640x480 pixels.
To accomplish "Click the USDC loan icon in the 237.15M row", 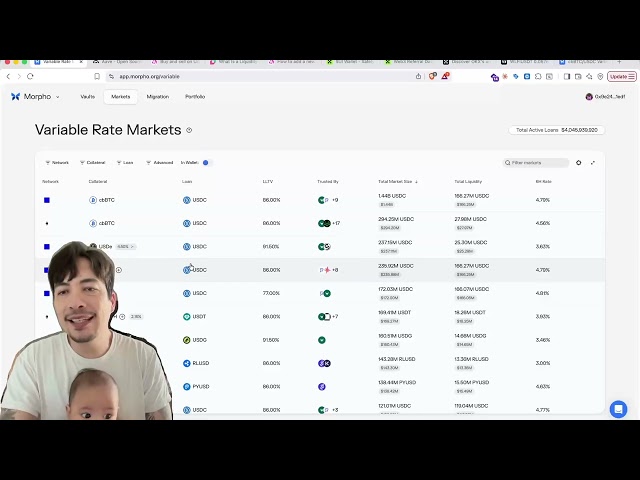I will pyautogui.click(x=187, y=247).
